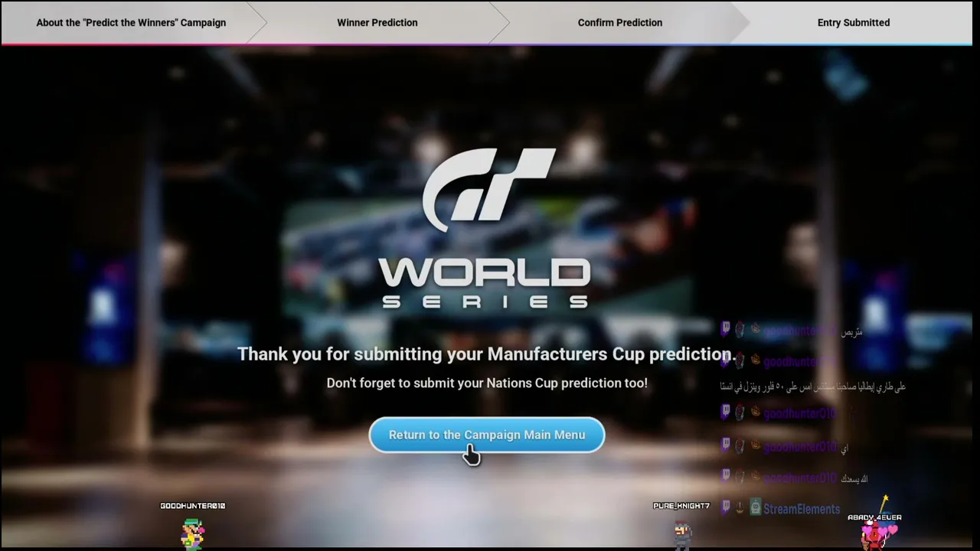Click the Gran Turismo GT logo
Image resolution: width=980 pixels, height=551 pixels.
click(x=488, y=190)
